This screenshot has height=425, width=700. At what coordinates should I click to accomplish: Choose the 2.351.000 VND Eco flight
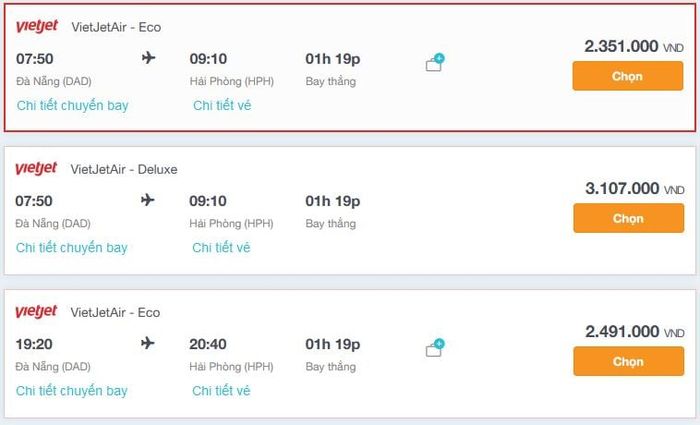(628, 76)
